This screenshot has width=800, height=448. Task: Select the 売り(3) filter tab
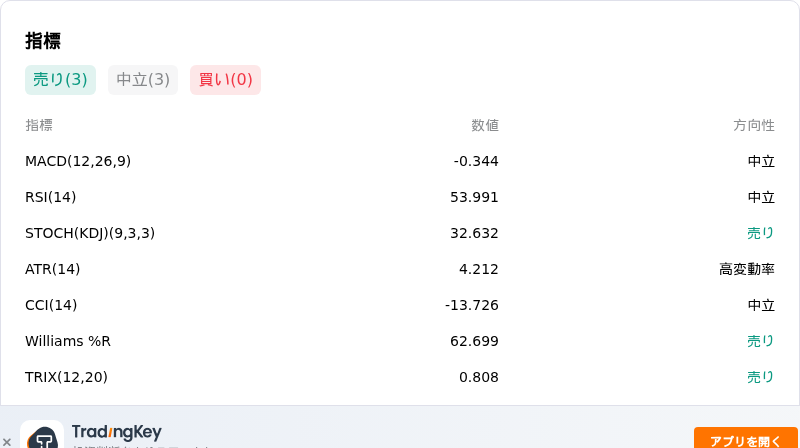coord(60,80)
